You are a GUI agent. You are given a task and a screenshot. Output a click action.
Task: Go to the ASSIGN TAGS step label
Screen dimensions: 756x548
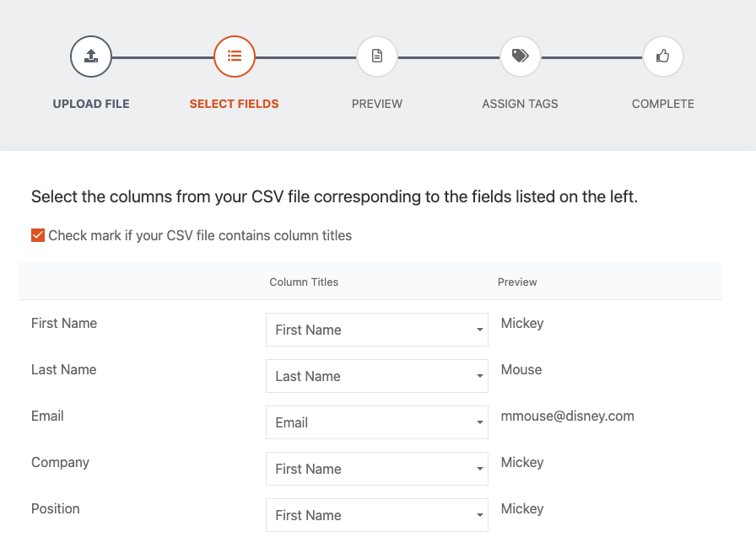[x=520, y=104]
